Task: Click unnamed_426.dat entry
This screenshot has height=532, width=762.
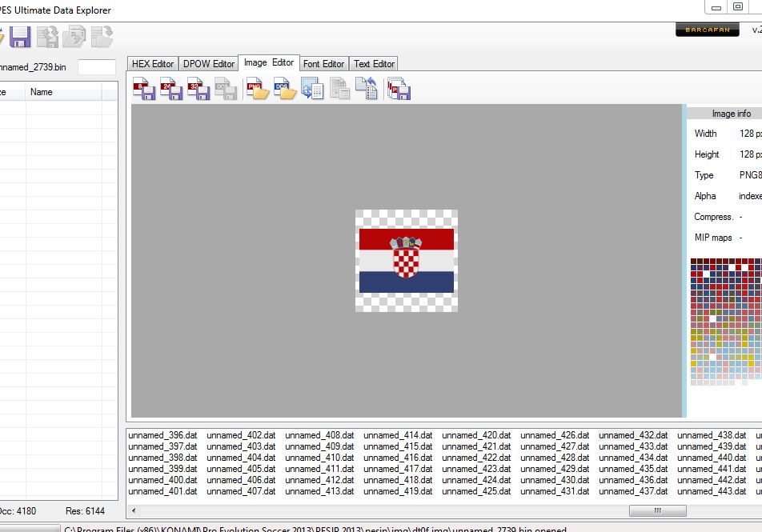Action: [555, 435]
